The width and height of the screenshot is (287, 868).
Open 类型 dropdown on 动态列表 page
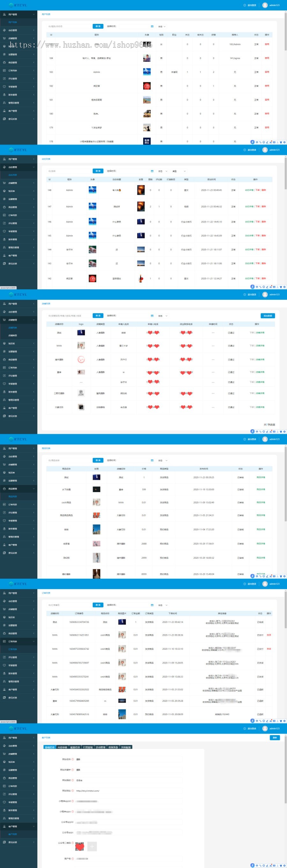click(x=179, y=171)
